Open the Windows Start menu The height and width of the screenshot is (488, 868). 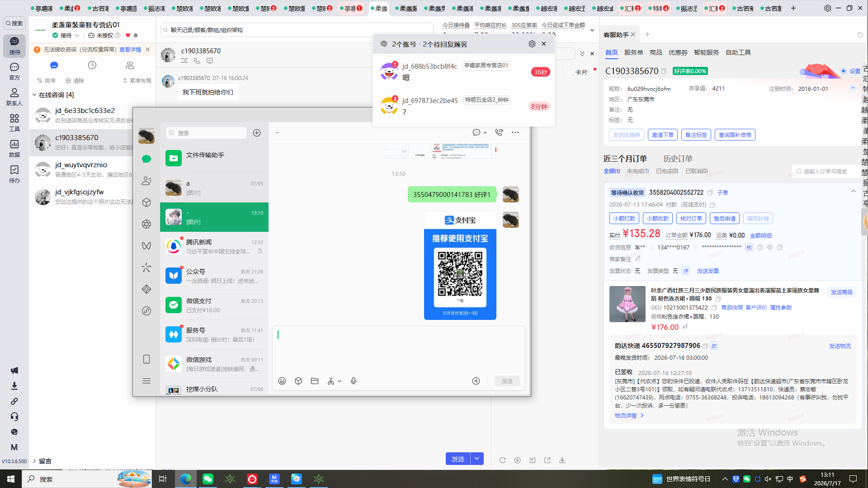coord(11,479)
